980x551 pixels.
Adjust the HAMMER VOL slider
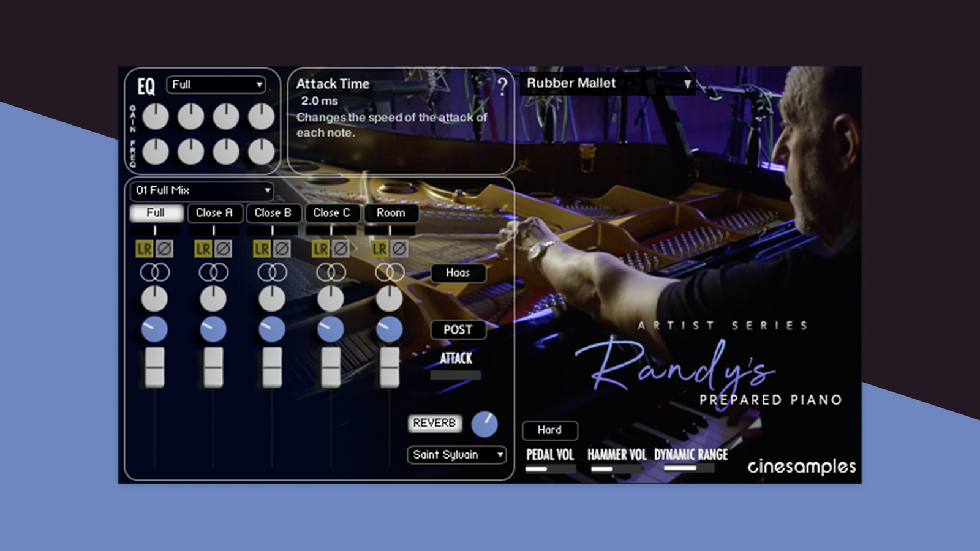(616, 469)
